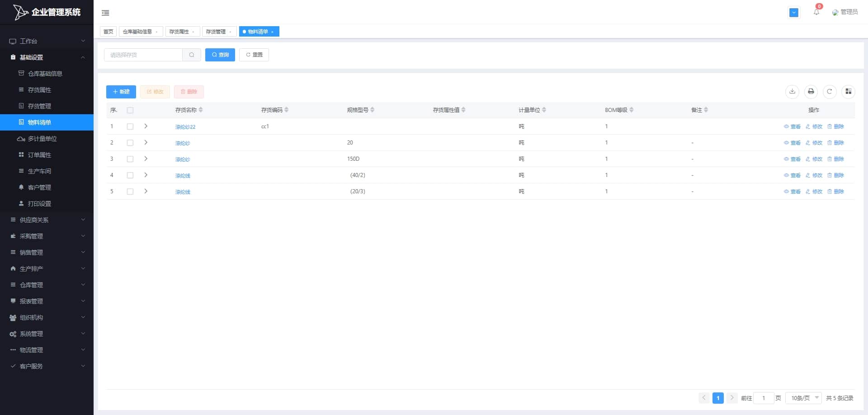Image resolution: width=868 pixels, height=415 pixels.
Task: Sort by 存货属性值 column sort arrows
Action: (x=463, y=110)
